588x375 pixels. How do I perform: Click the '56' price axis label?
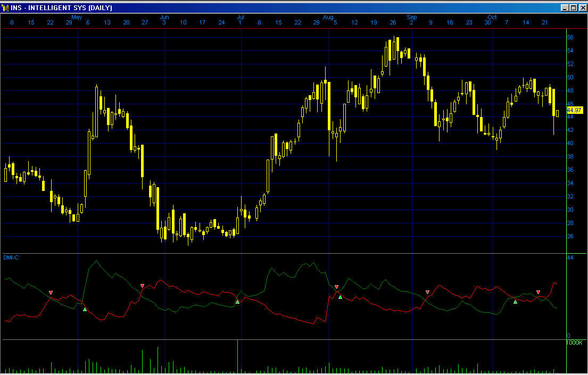tap(570, 37)
